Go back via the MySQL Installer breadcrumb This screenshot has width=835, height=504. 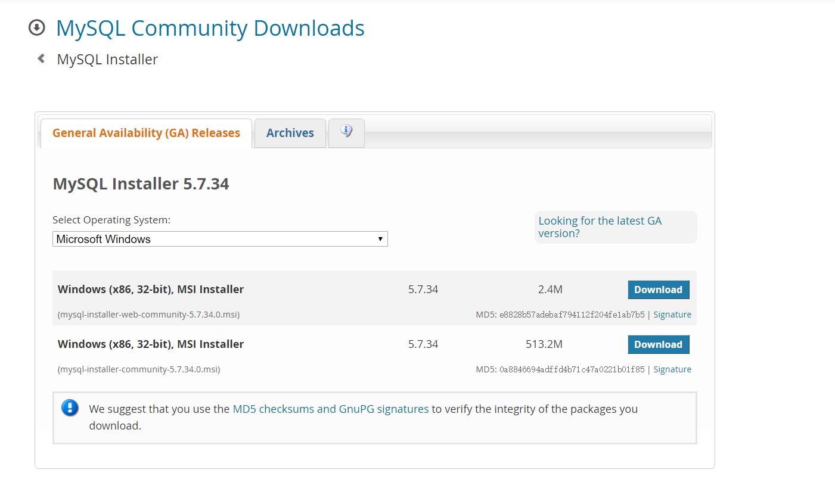coord(107,60)
